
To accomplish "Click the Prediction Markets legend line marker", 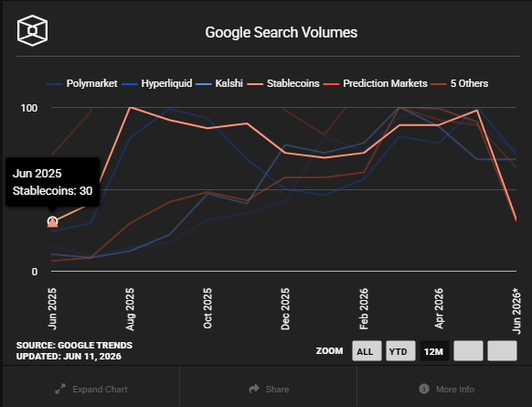I will coord(331,84).
